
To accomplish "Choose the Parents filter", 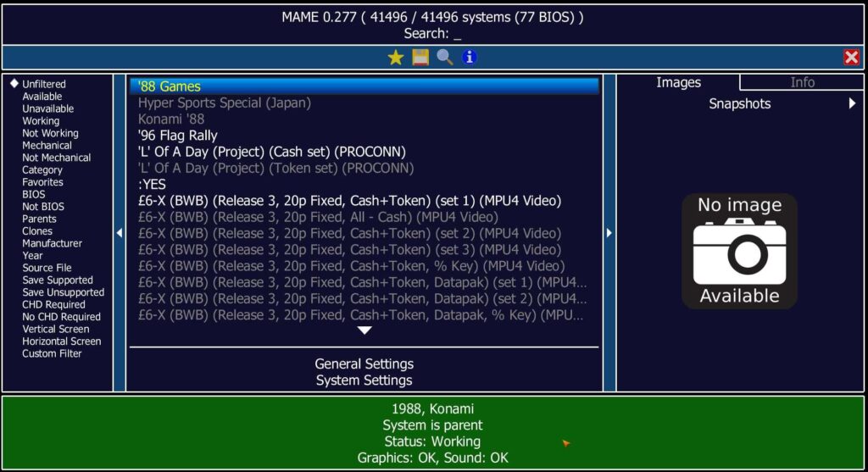I will tap(39, 219).
